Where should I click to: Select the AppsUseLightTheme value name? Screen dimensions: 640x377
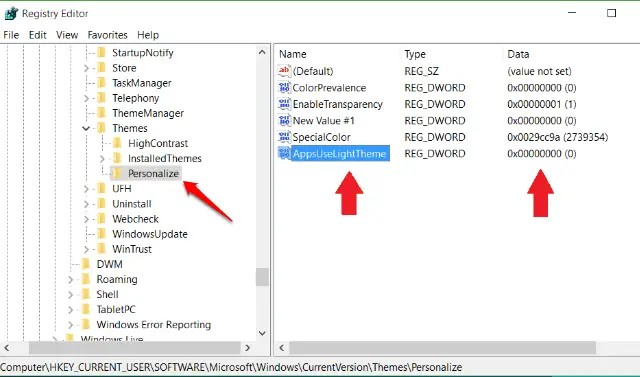[x=340, y=153]
